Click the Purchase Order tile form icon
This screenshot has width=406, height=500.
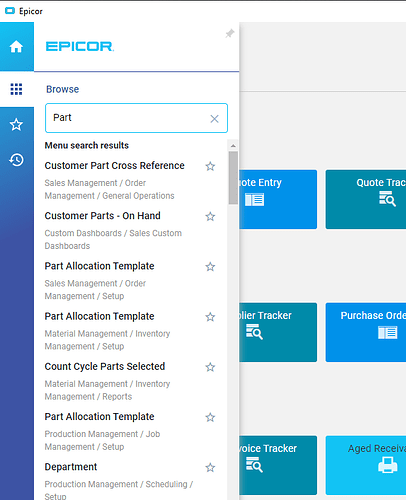pos(387,332)
